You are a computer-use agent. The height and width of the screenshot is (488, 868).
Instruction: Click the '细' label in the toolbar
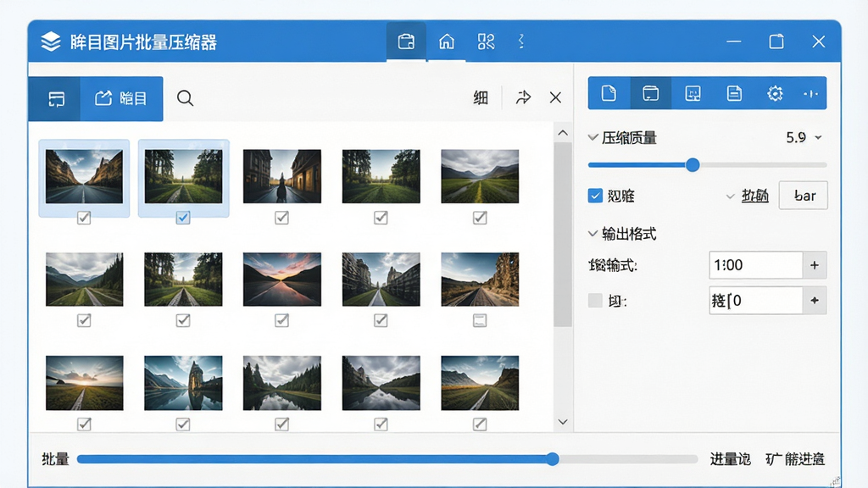[481, 98]
